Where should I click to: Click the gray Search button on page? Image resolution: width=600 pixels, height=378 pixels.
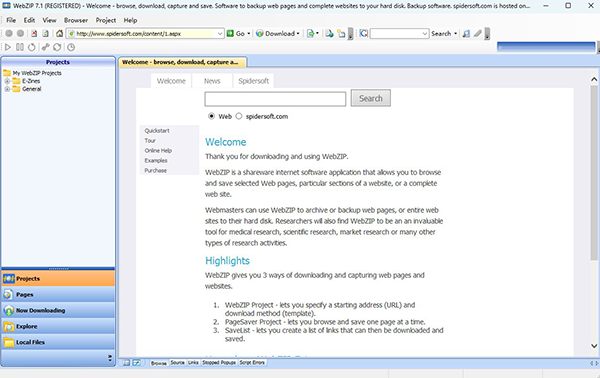[370, 98]
